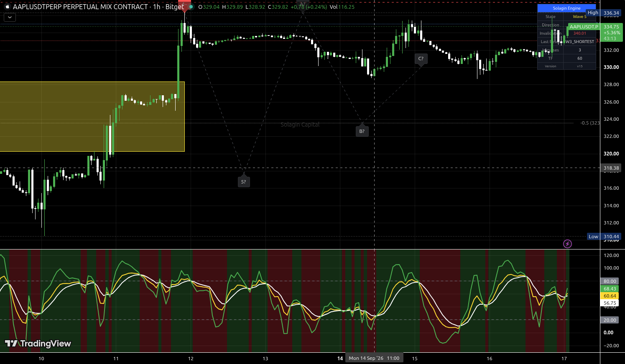
Task: Click the red 340.01 invalidation value
Action: click(x=579, y=33)
